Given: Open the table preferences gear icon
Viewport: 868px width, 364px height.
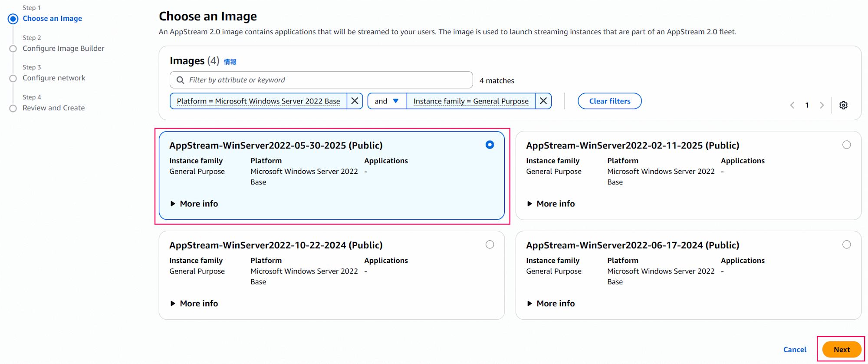Looking at the screenshot, I should 843,105.
